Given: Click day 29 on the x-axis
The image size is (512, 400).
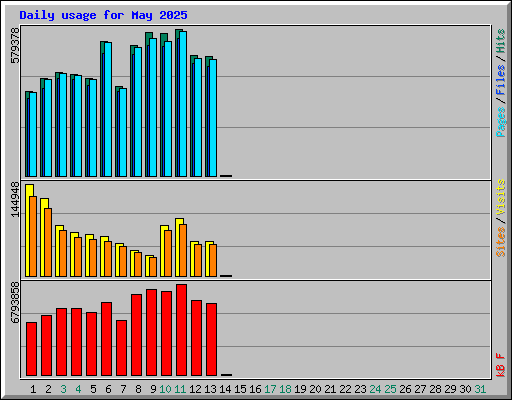Looking at the screenshot, I should pyautogui.click(x=450, y=389).
